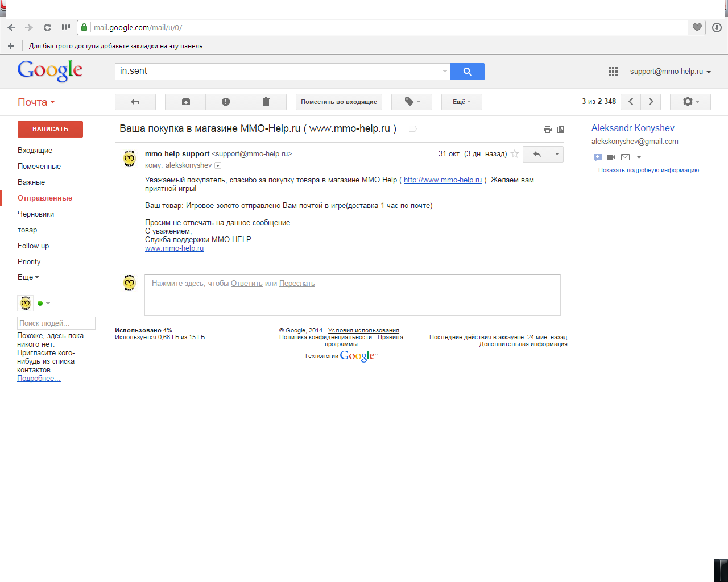
Task: Return to sent list with back arrow button
Action: pos(135,102)
